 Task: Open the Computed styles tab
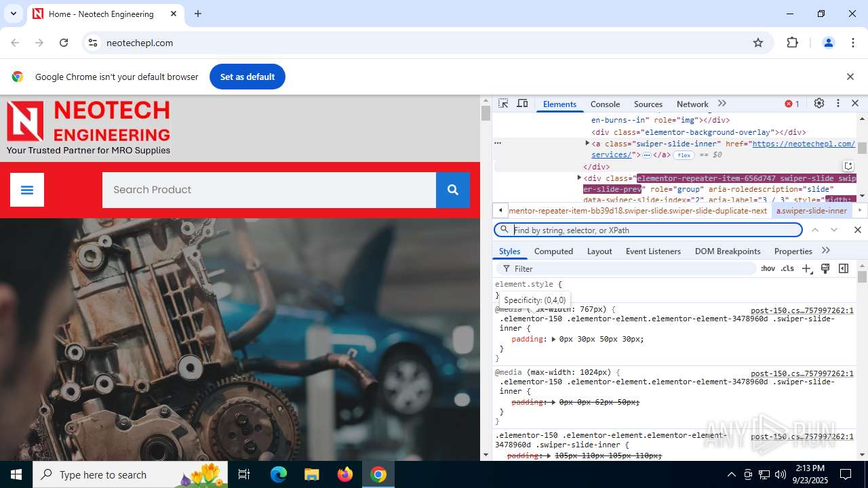553,251
